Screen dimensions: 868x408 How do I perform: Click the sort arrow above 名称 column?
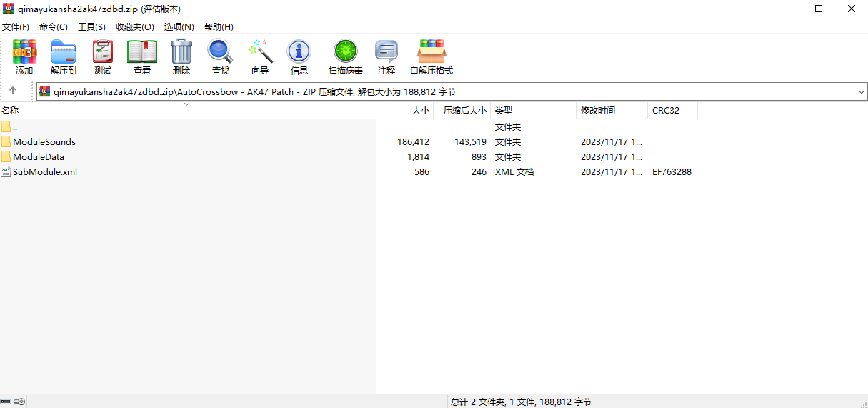point(187,104)
